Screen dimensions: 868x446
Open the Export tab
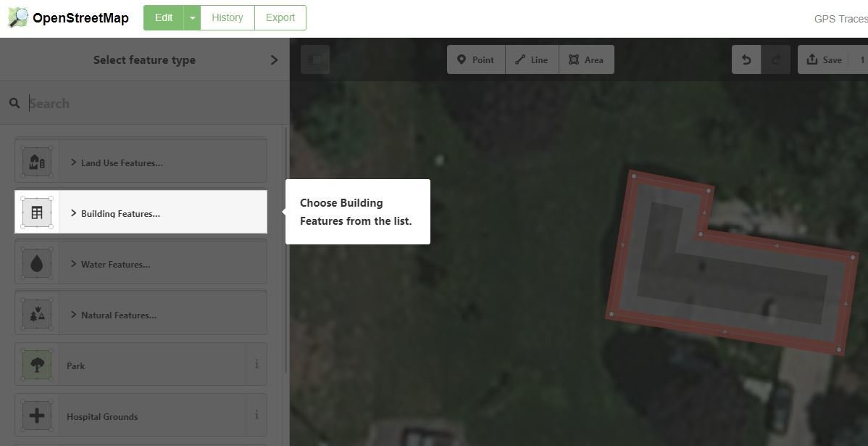(280, 17)
